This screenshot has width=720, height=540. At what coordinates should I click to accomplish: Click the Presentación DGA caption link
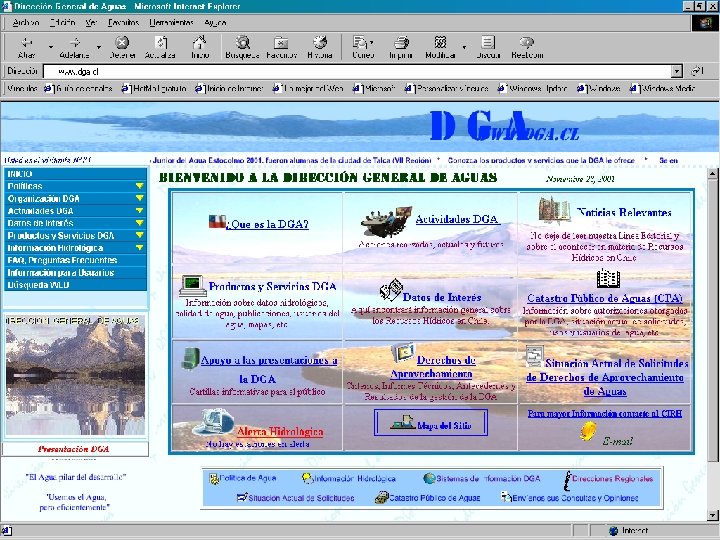click(73, 449)
